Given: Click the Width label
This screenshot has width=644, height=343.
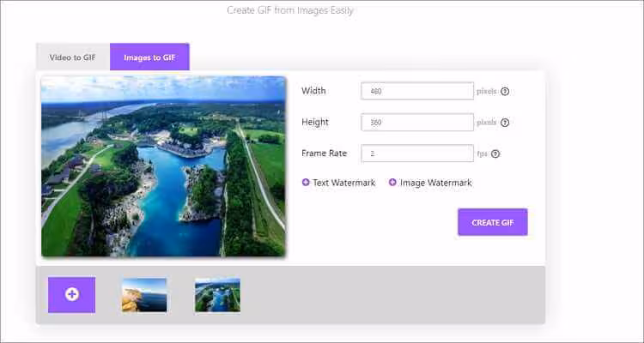Looking at the screenshot, I should 313,91.
